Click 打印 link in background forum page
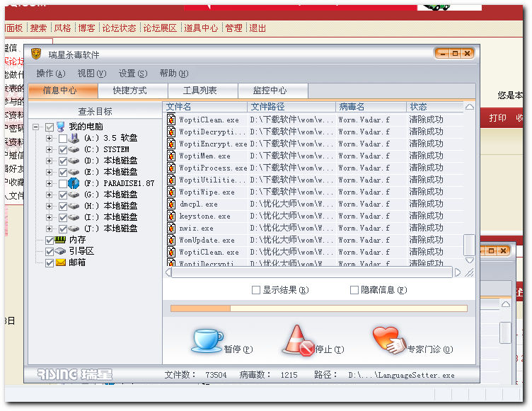532x411 pixels. (497, 117)
